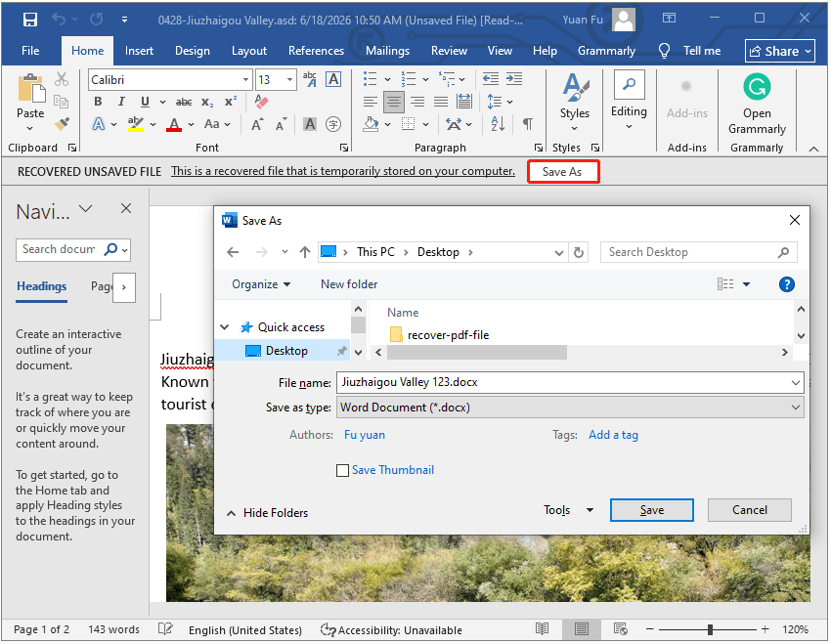Click the Bullets list icon
This screenshot has height=644, width=831.
pos(370,79)
